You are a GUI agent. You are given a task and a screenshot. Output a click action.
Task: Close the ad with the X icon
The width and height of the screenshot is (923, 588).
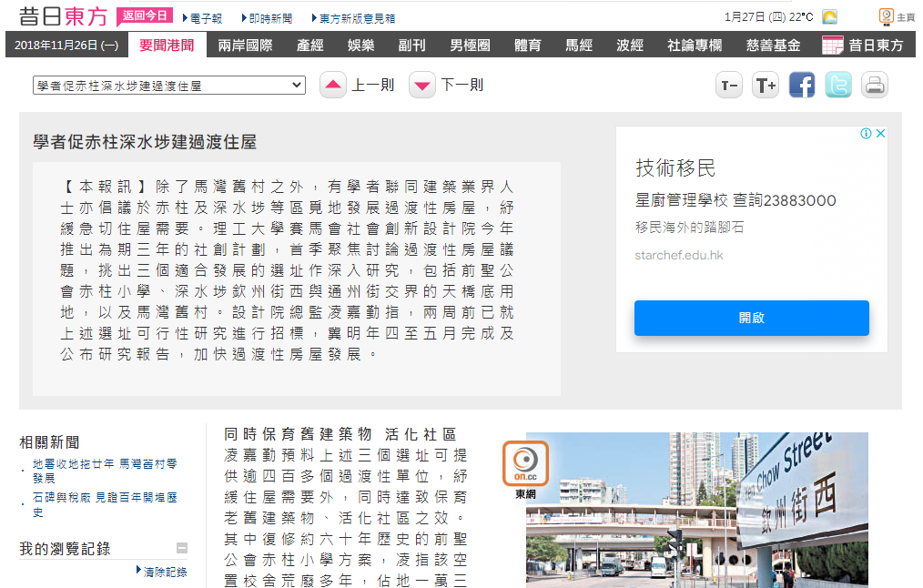click(880, 134)
